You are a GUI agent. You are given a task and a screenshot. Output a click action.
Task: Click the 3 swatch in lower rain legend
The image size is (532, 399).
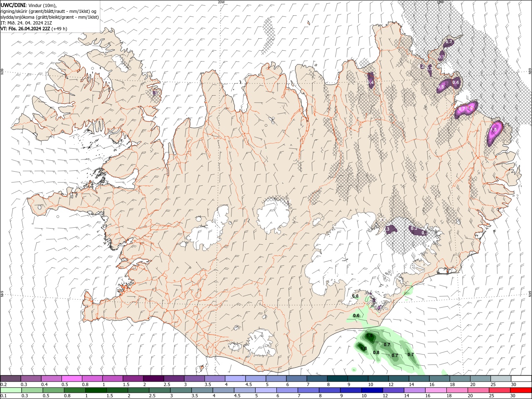coord(180,390)
